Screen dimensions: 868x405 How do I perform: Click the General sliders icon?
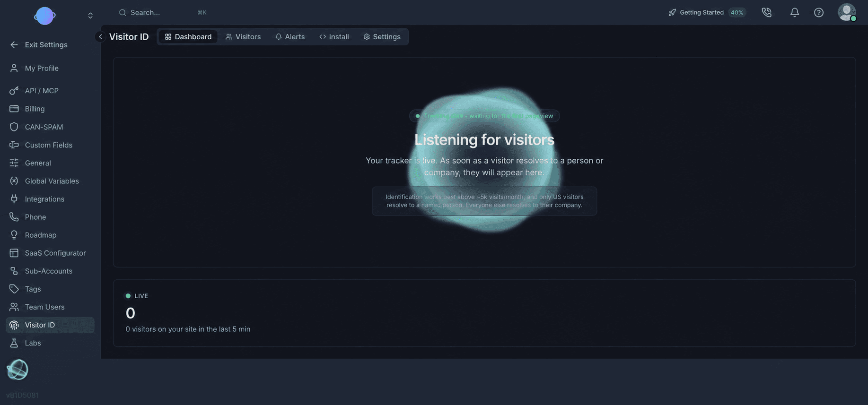coord(14,163)
